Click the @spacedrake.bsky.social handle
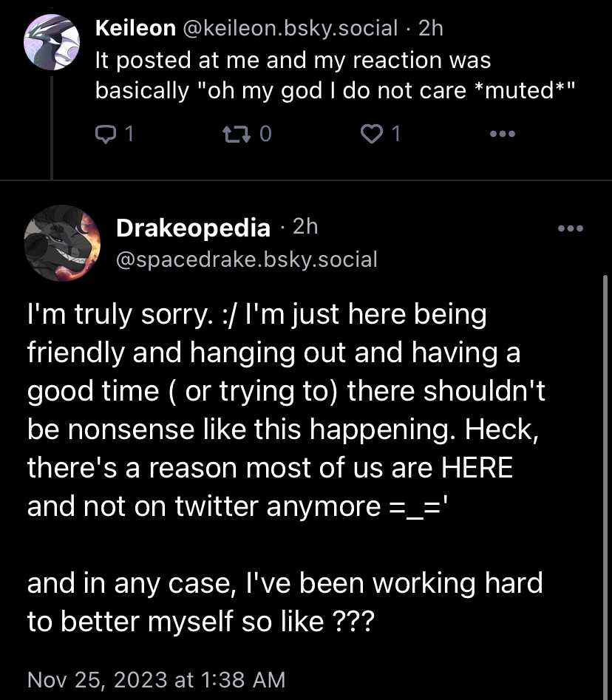 pyautogui.click(x=247, y=259)
